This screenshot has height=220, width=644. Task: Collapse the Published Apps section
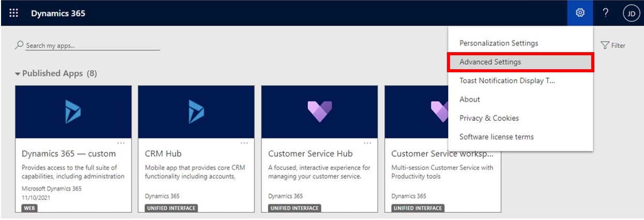[18, 74]
